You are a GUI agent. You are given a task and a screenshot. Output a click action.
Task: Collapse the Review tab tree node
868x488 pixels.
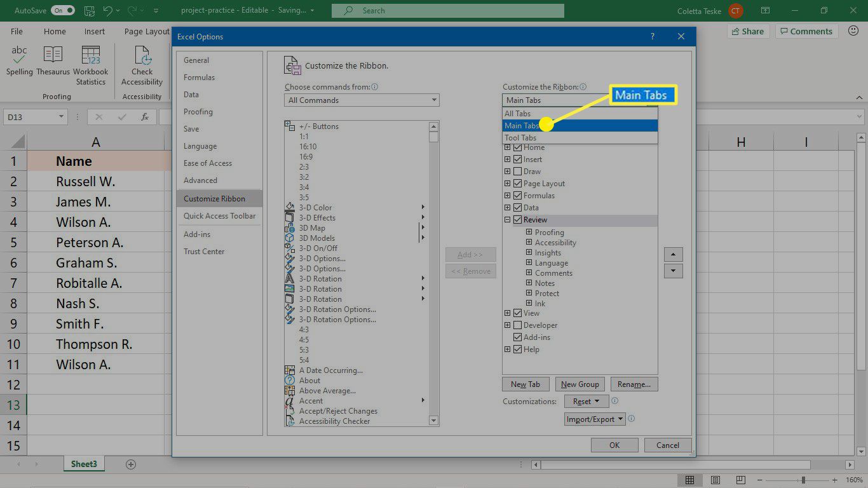coord(508,220)
